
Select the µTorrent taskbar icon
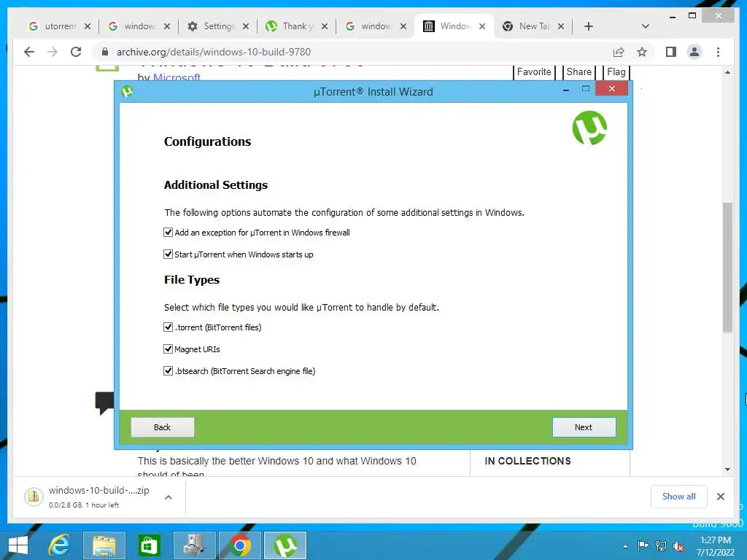[285, 545]
